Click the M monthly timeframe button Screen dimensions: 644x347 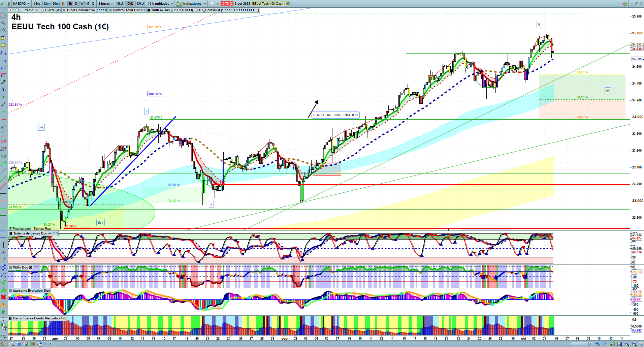point(88,4)
